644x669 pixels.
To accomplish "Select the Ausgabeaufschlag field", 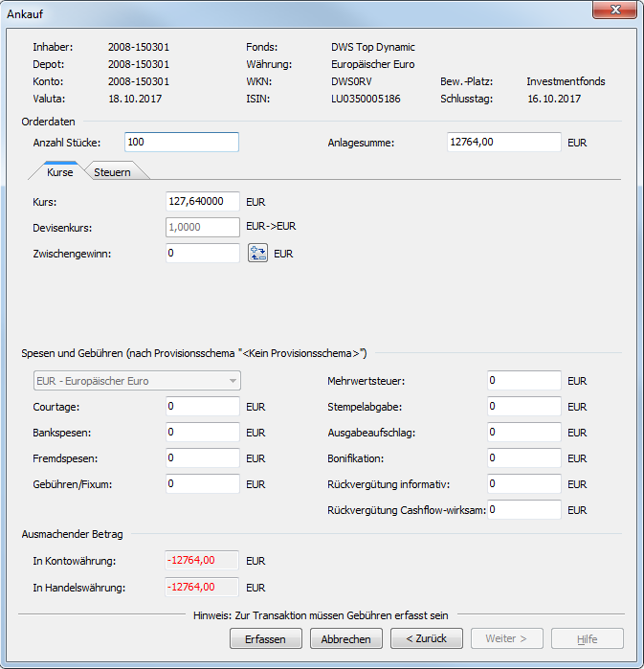I will (x=523, y=433).
